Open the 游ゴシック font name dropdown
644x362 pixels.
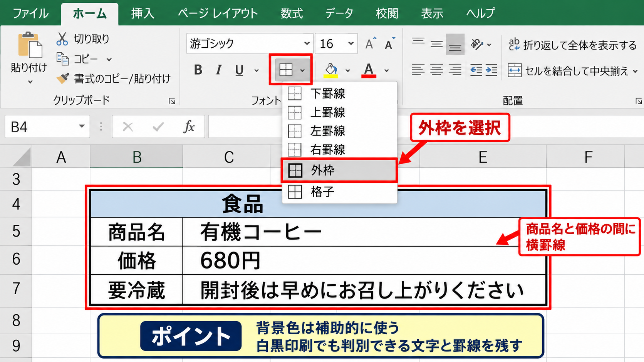(x=307, y=43)
